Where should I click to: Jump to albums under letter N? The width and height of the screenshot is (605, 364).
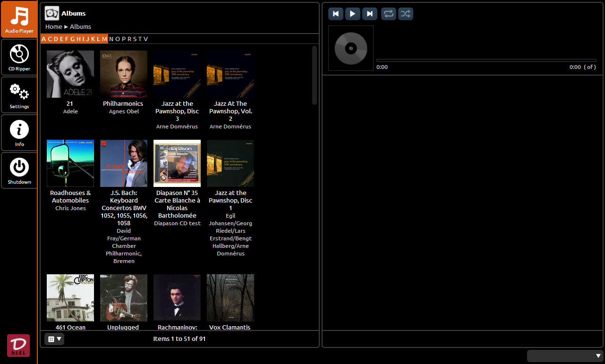[x=111, y=39]
